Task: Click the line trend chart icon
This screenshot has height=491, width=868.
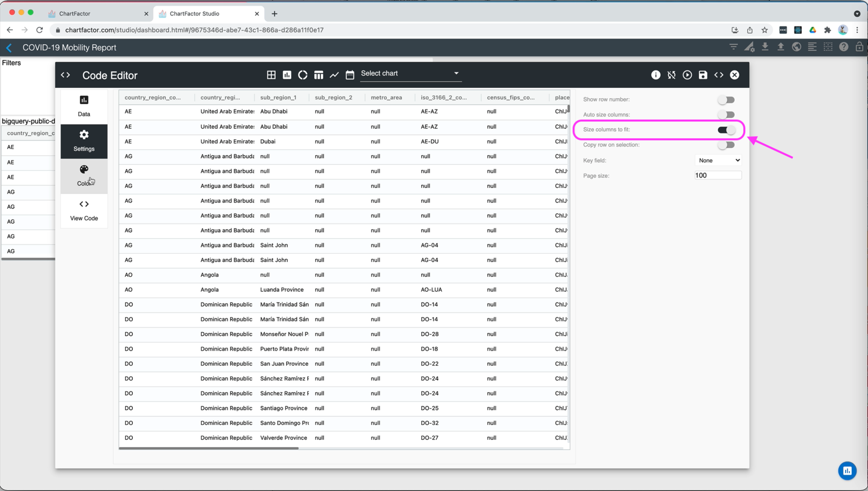Action: (334, 75)
